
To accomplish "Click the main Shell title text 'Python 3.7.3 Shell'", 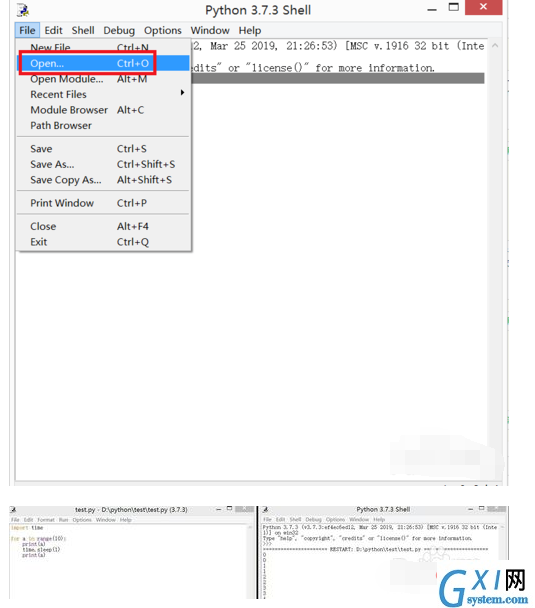I will tap(258, 10).
